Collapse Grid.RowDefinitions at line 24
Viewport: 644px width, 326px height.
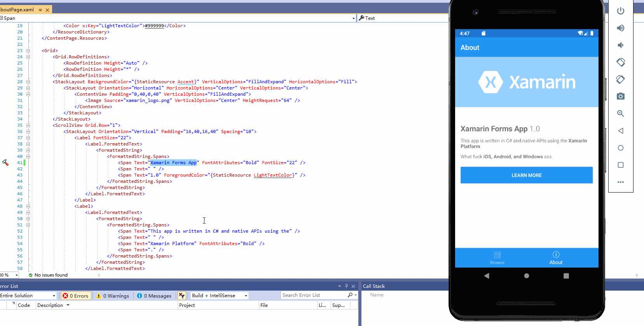(28, 57)
